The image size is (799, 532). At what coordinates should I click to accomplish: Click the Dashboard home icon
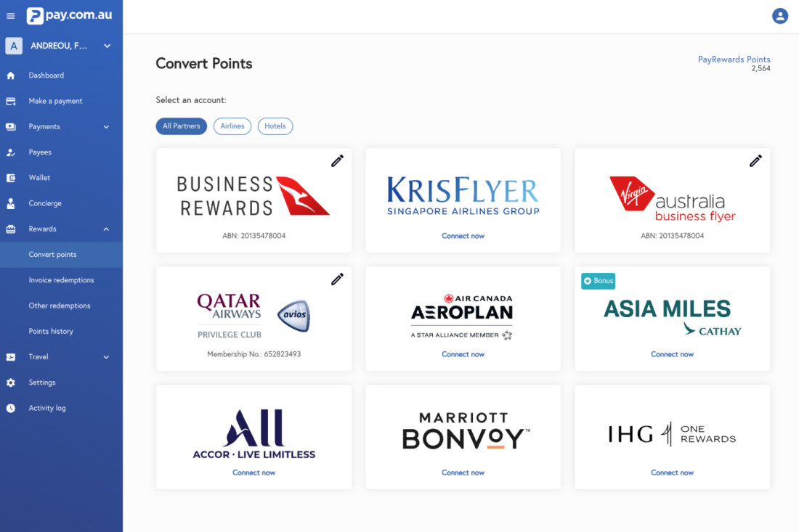[x=11, y=75]
